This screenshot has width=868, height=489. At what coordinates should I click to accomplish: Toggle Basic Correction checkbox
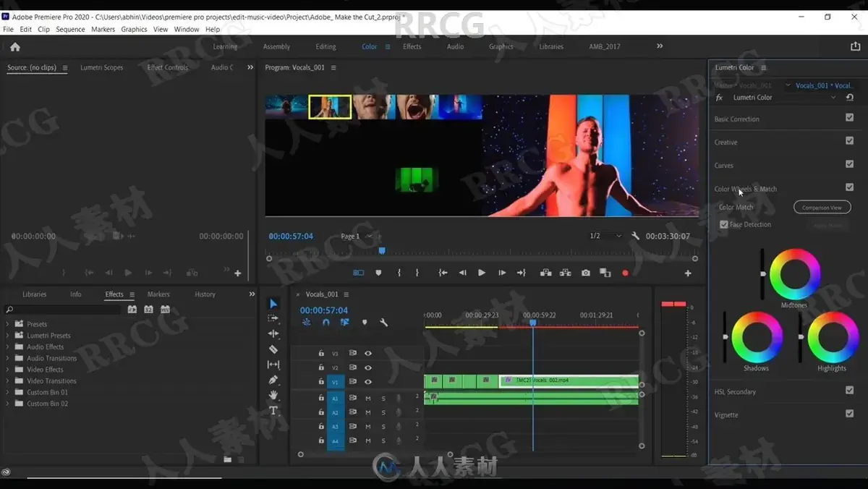point(849,117)
